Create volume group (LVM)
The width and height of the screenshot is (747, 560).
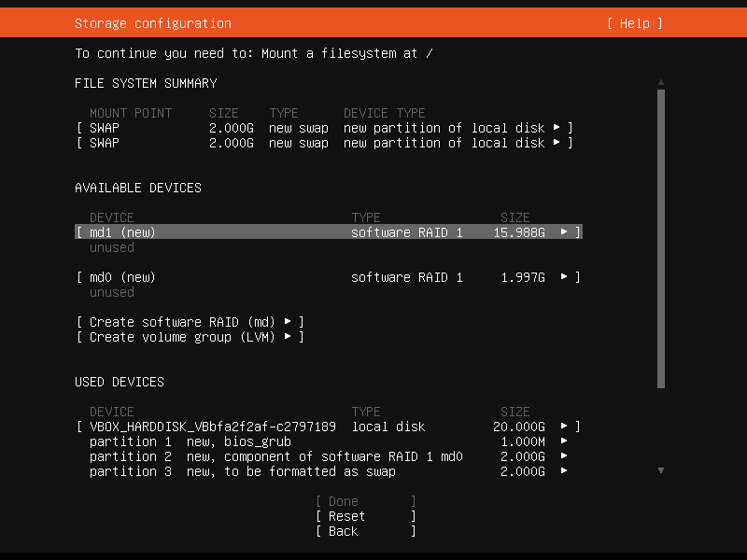(190, 337)
